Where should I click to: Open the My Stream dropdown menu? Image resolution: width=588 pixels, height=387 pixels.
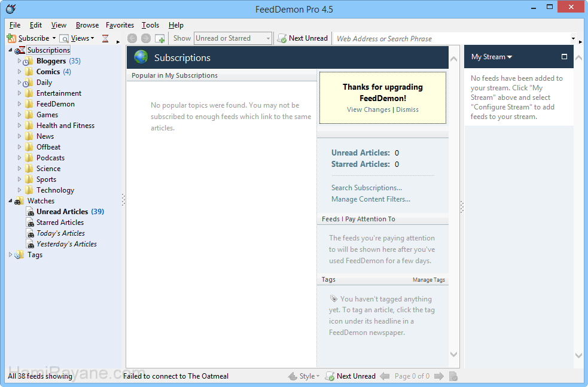pos(492,57)
